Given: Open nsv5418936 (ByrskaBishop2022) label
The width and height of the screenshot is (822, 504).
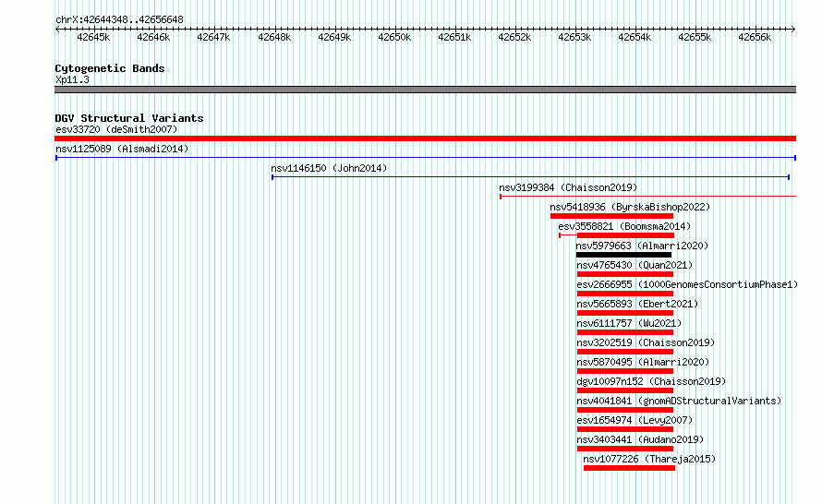Looking at the screenshot, I should [x=630, y=207].
